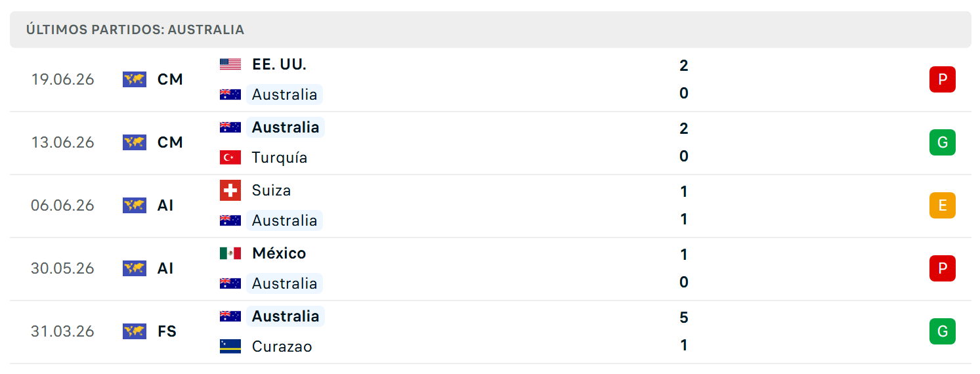Click the USA flag icon
The height and width of the screenshot is (374, 980).
230,64
